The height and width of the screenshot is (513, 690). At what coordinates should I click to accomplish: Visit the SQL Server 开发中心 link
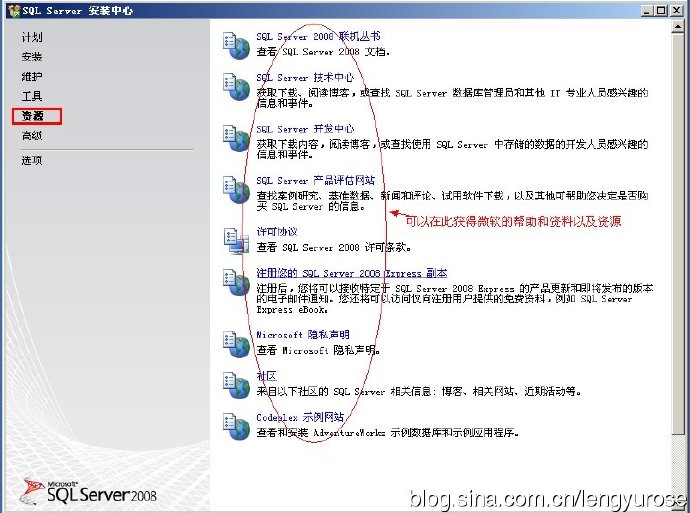305,129
